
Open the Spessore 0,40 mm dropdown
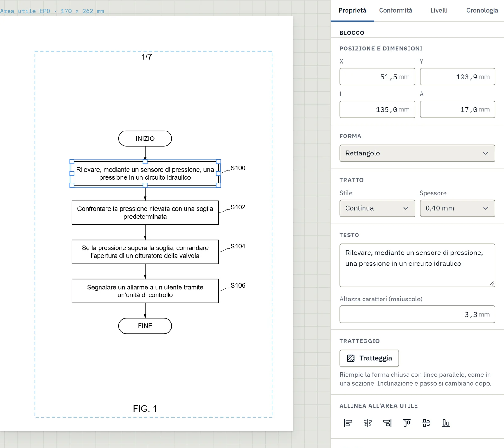click(457, 208)
